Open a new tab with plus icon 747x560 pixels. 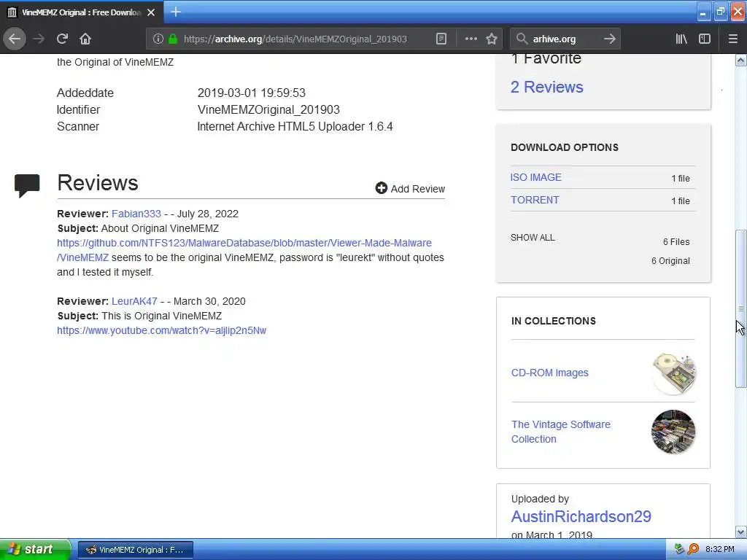175,12
